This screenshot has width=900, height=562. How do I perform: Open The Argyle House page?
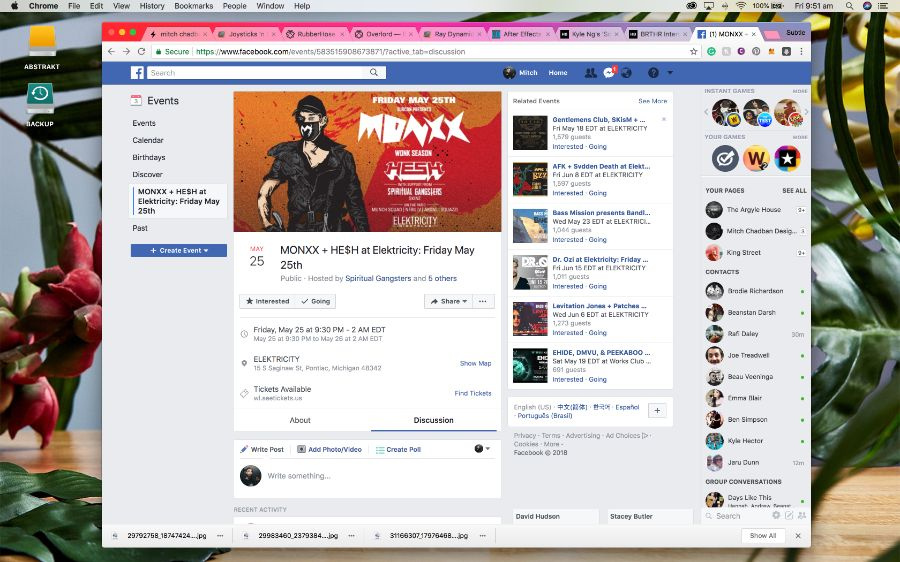[x=755, y=210]
